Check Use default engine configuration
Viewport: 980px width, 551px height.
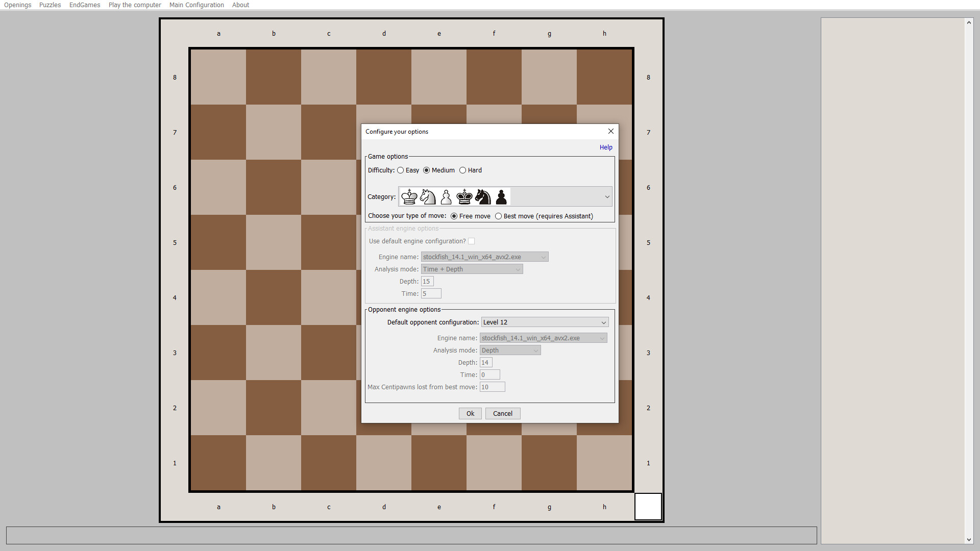click(x=472, y=241)
